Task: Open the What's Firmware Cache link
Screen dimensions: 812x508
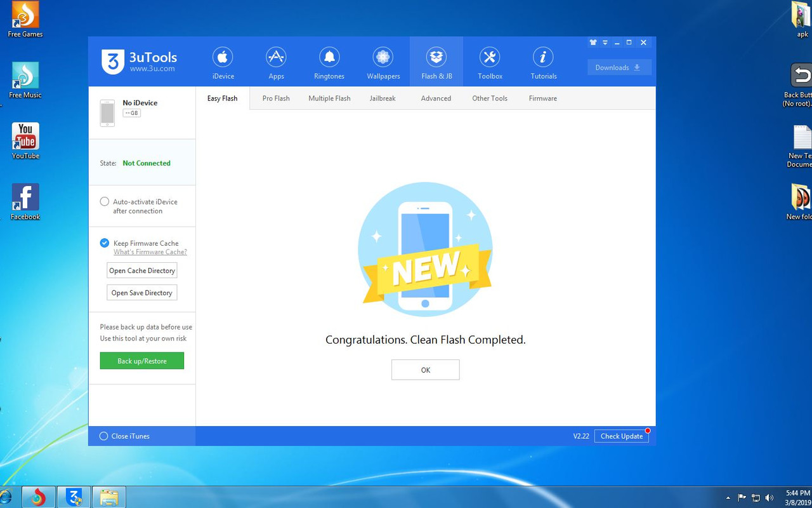Action: pos(150,252)
